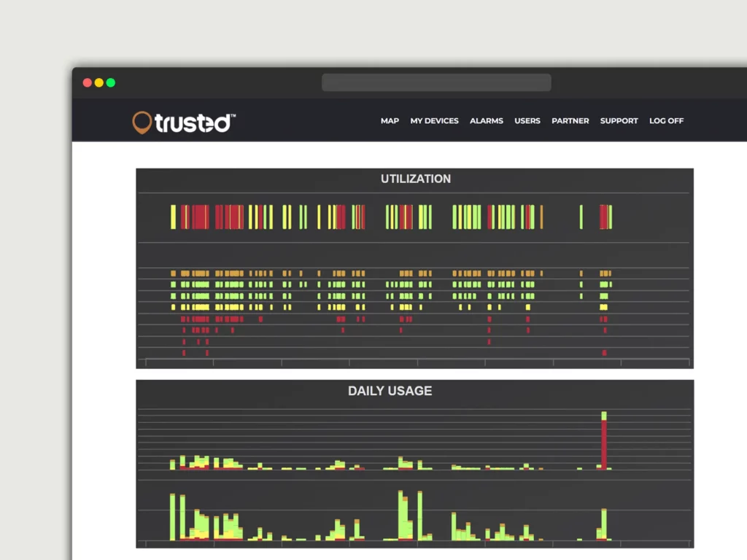Maximize window with the green button

point(111,83)
